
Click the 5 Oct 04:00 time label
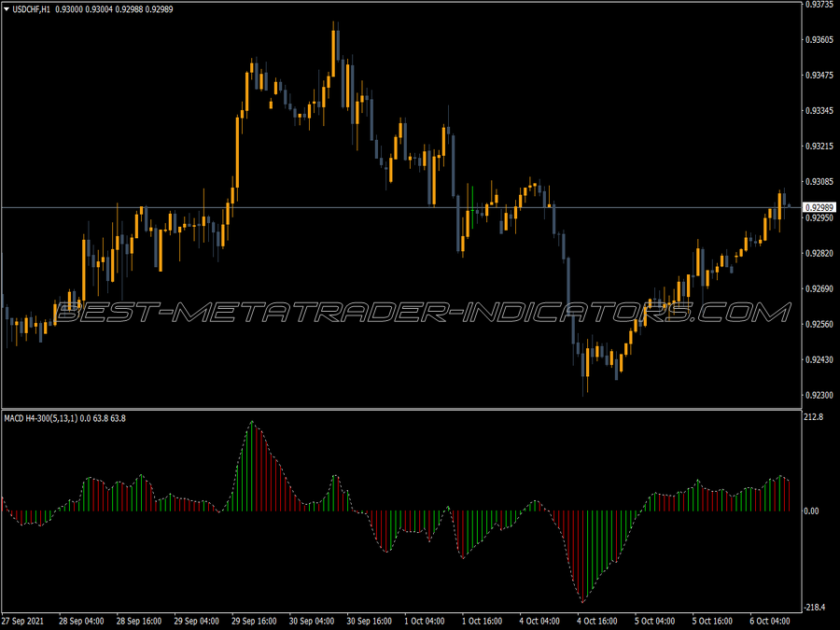click(x=654, y=621)
